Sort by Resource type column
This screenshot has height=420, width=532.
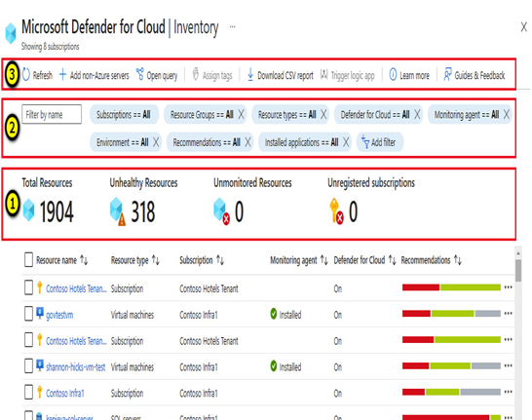pyautogui.click(x=135, y=260)
